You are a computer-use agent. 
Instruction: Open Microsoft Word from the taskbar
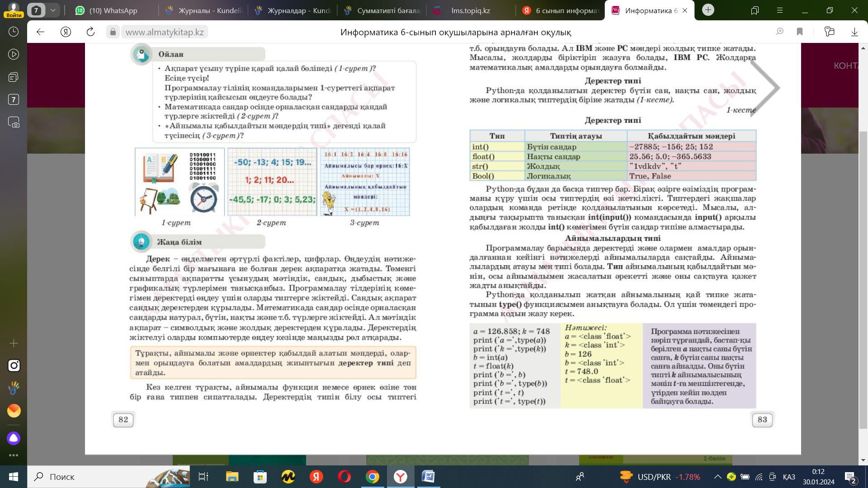(x=428, y=477)
